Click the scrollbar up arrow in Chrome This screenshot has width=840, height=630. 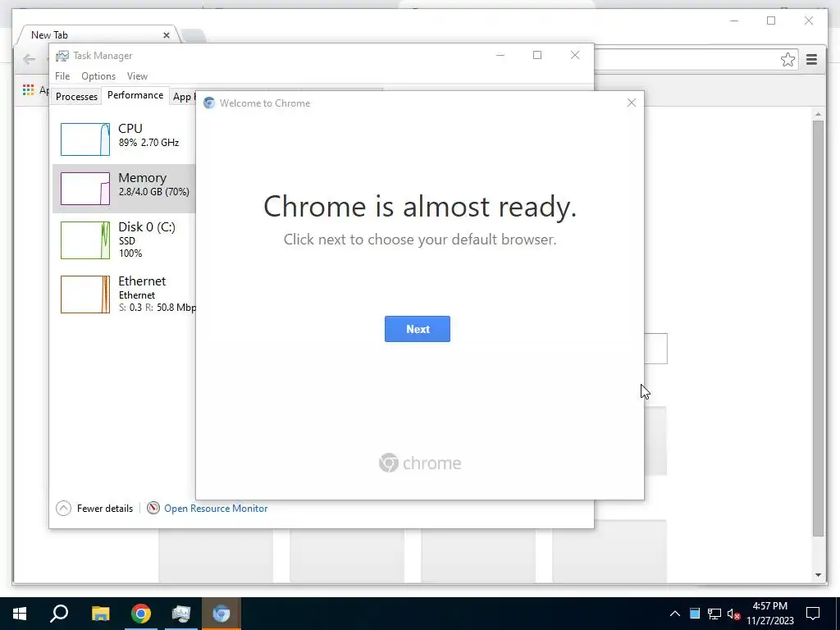[x=818, y=114]
